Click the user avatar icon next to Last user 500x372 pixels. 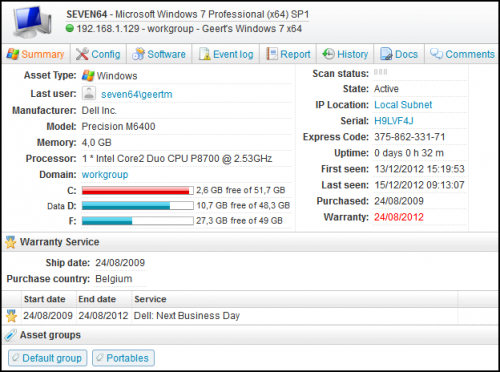click(x=89, y=94)
